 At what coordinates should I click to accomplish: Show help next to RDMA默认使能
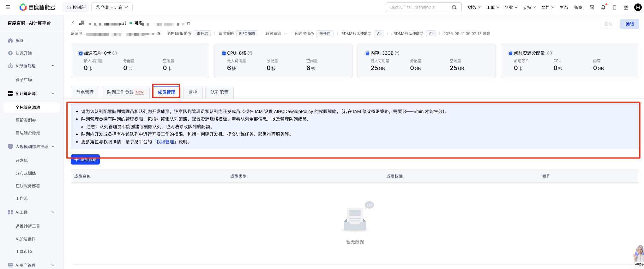370,34
